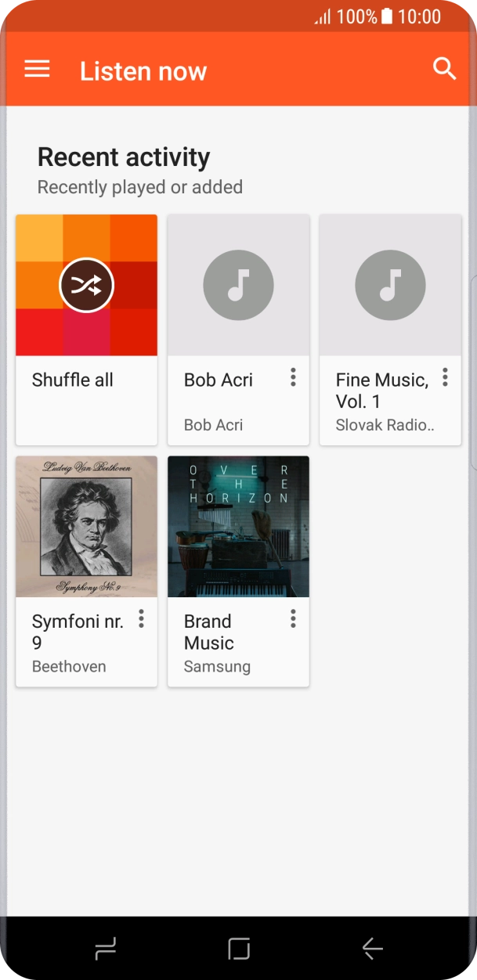Open the Over the Horizon album cover
Image resolution: width=477 pixels, height=980 pixels.
[238, 527]
